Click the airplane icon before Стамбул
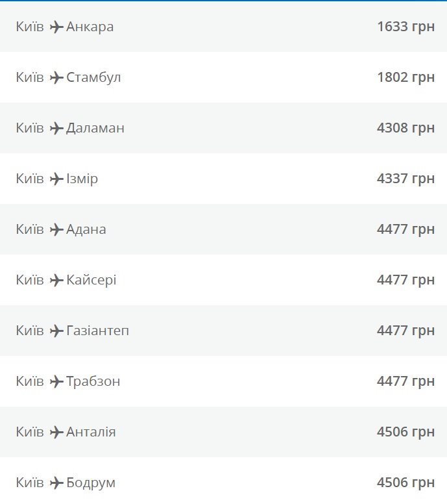Image resolution: width=447 pixels, height=504 pixels. pos(56,78)
